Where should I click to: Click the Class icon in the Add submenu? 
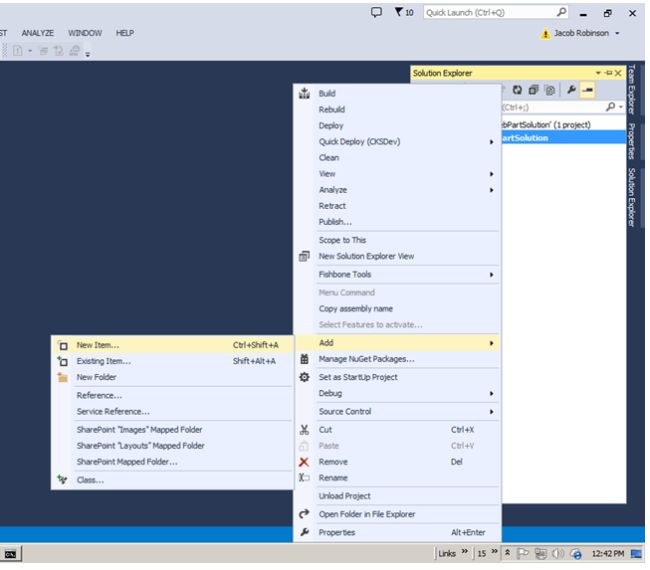pyautogui.click(x=63, y=480)
